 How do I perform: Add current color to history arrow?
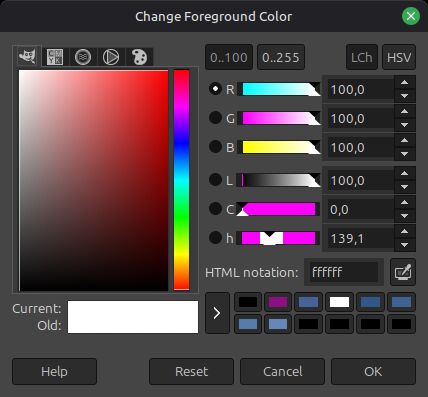(217, 313)
